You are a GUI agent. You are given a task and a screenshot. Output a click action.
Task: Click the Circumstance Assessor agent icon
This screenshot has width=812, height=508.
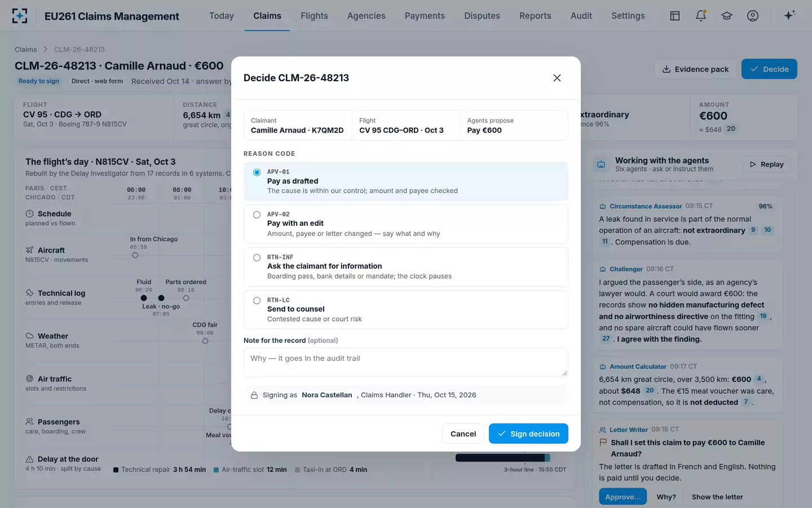pyautogui.click(x=603, y=207)
